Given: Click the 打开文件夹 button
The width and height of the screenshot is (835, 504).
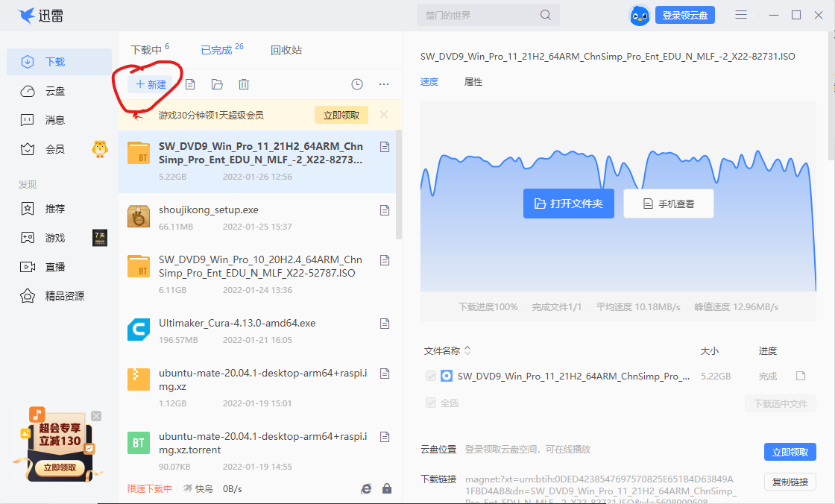Looking at the screenshot, I should click(x=569, y=204).
